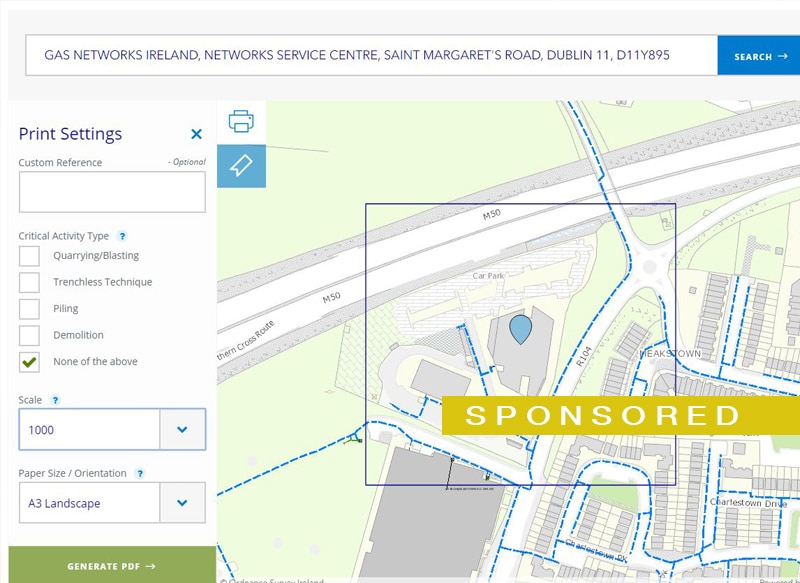This screenshot has width=800, height=583.
Task: Click the roundabout centre on the map
Action: tap(649, 266)
